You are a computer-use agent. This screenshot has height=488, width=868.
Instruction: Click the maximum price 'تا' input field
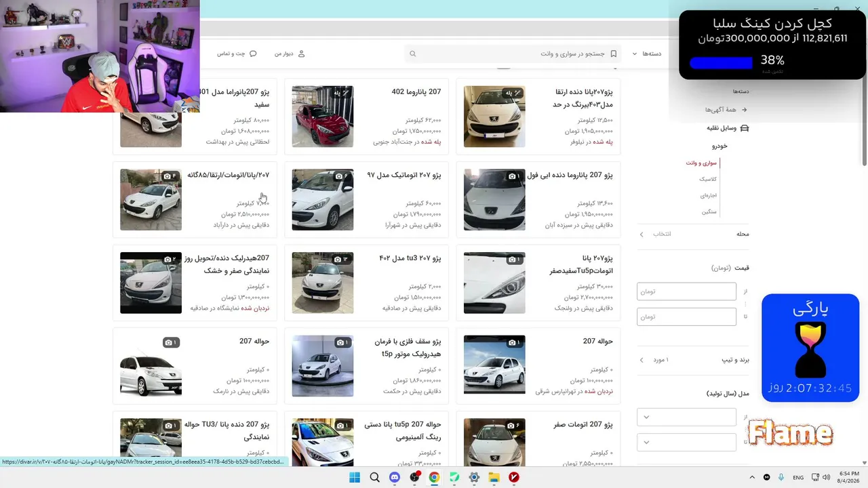click(686, 317)
